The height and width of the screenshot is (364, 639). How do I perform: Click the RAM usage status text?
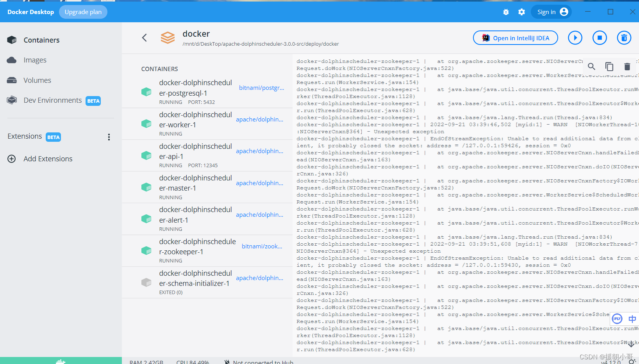pos(146,362)
